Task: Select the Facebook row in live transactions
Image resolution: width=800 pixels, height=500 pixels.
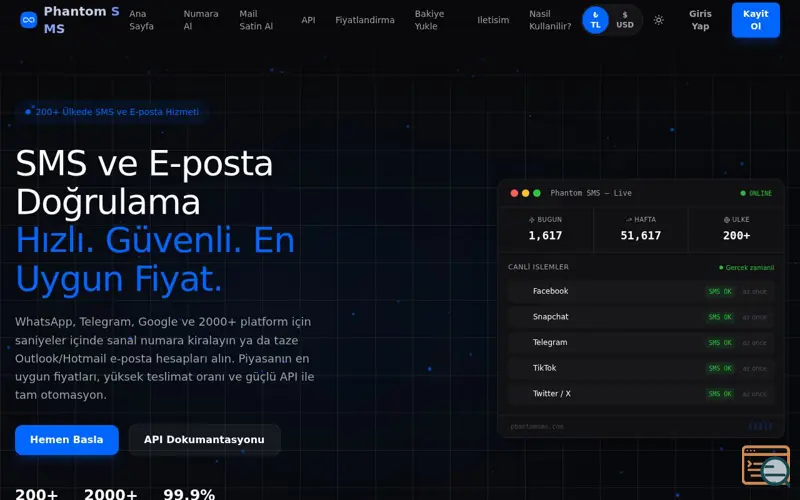Action: (x=641, y=291)
